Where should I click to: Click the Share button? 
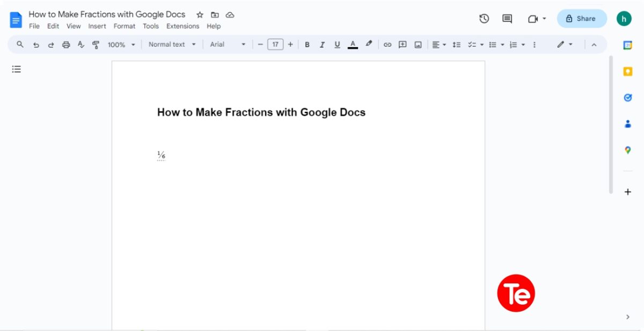581,18
